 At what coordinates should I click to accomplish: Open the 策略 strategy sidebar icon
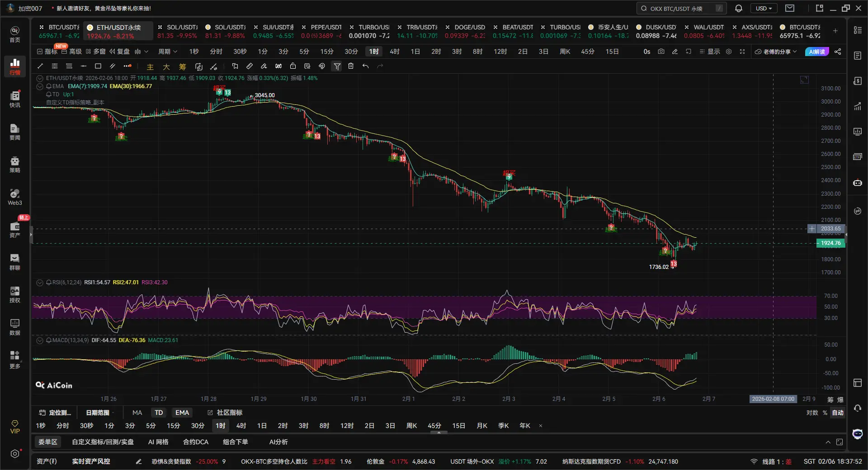[x=15, y=164]
